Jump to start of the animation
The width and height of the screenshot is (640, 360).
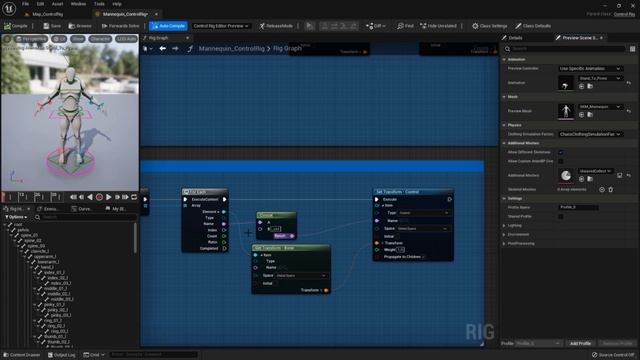point(73,197)
